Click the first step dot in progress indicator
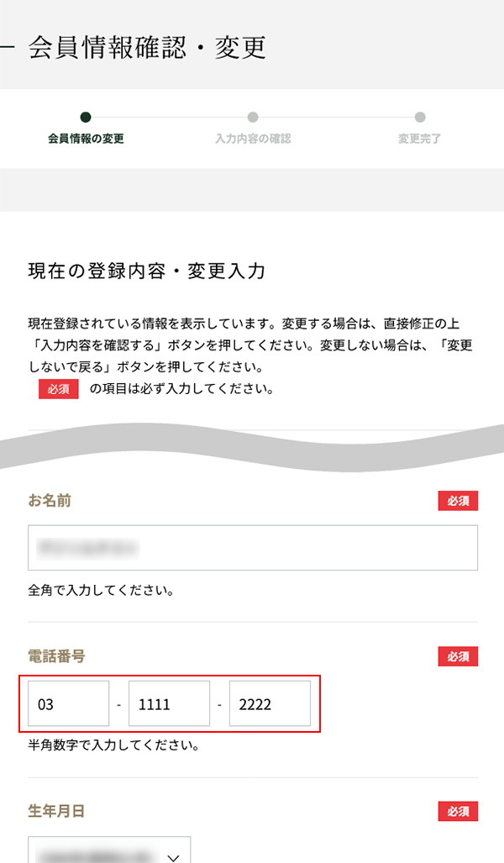The width and height of the screenshot is (504, 863). (x=86, y=118)
